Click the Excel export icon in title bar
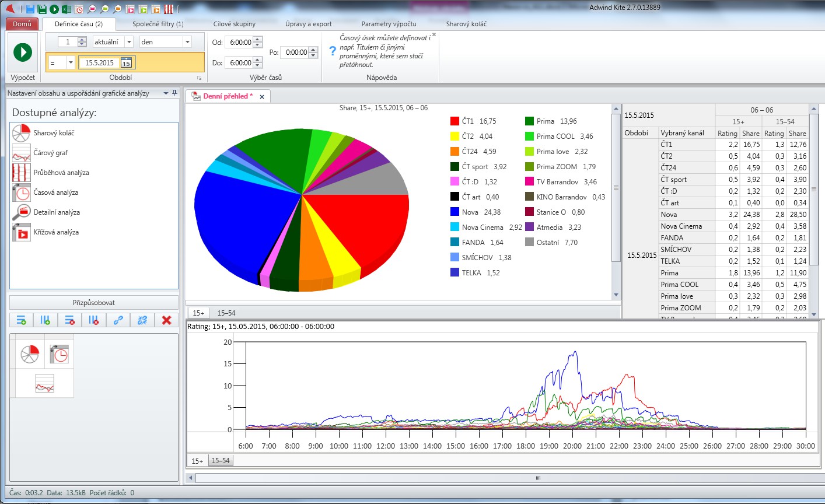This screenshot has width=825, height=504. coord(67,9)
